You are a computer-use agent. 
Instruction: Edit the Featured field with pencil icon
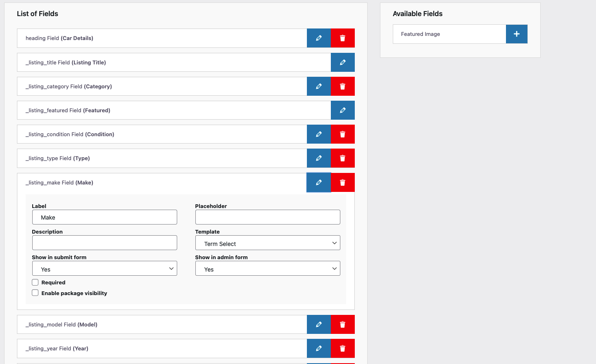pyautogui.click(x=342, y=110)
